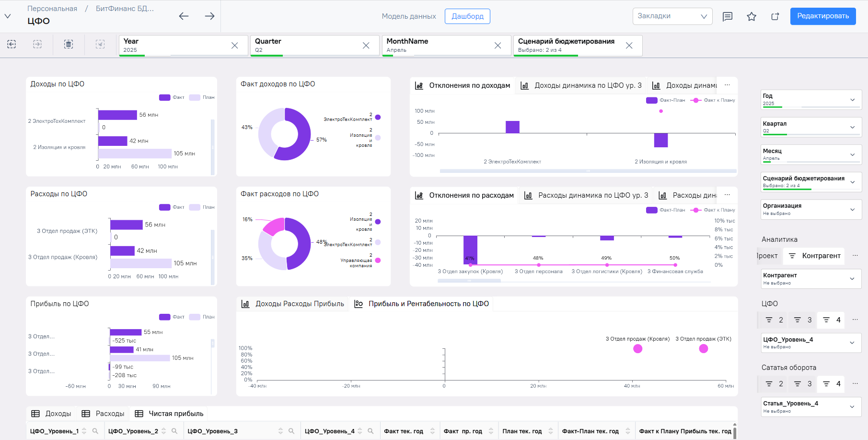Click the Редактировать button

tap(823, 16)
